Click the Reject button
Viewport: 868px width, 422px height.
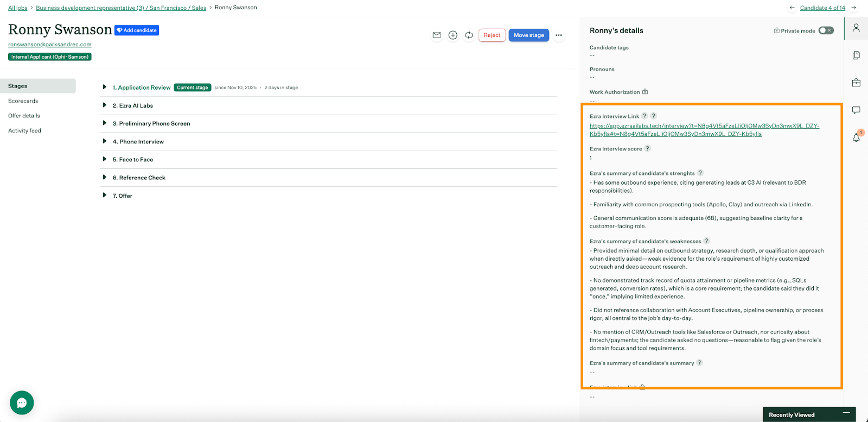click(x=492, y=35)
